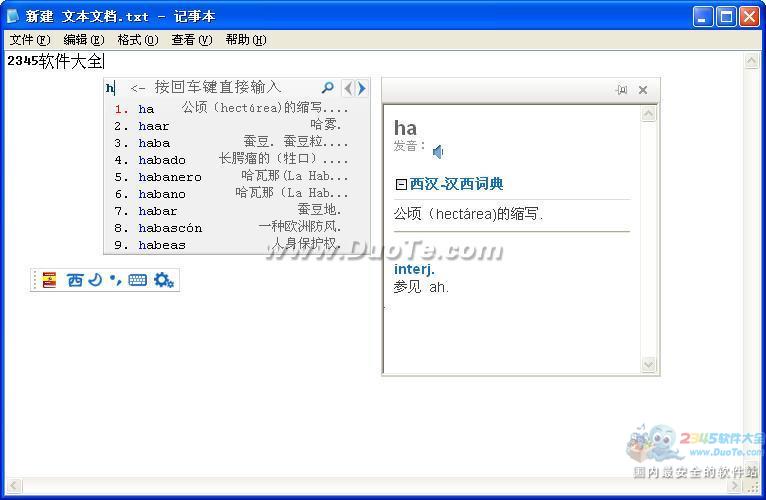Close the dictionary definition panel

click(643, 90)
